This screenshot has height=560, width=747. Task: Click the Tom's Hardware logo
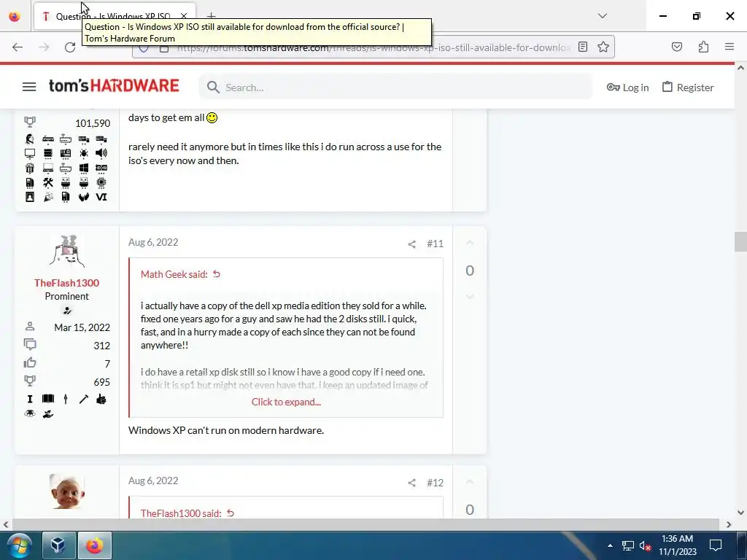114,86
